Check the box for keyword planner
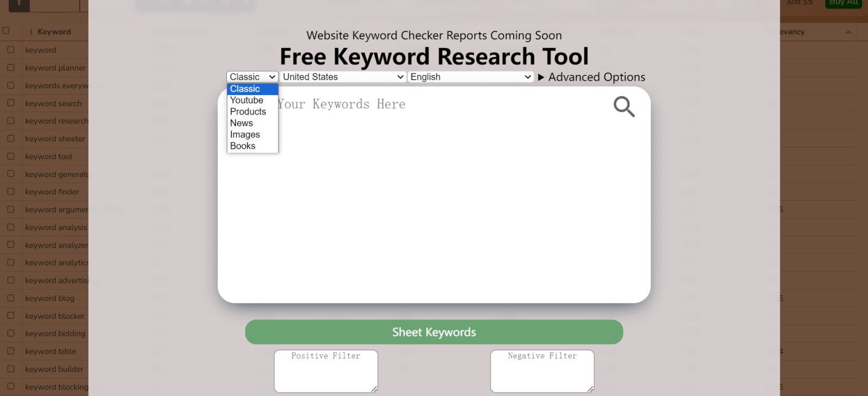The width and height of the screenshot is (868, 396). point(10,68)
